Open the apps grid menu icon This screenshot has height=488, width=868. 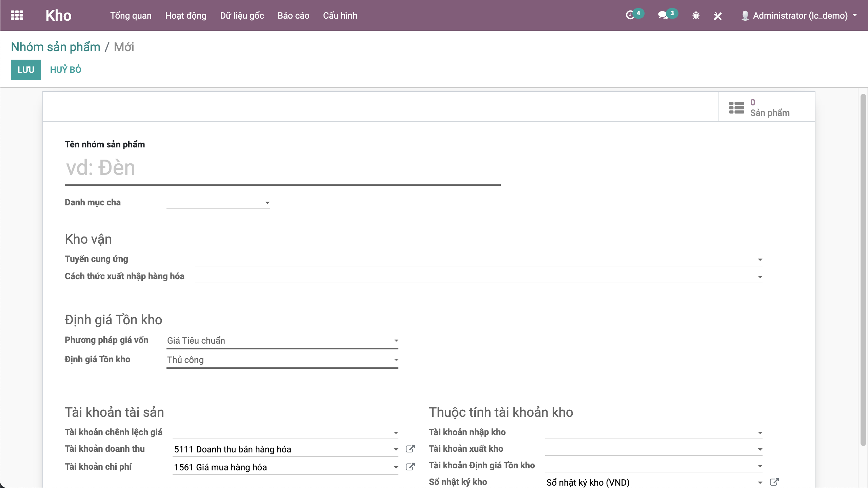pos(17,16)
